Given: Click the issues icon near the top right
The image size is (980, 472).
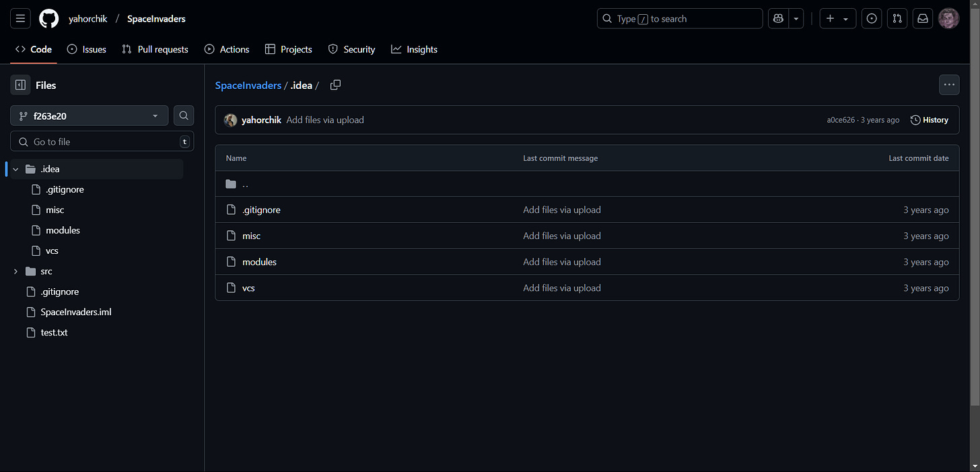Looking at the screenshot, I should (x=872, y=18).
